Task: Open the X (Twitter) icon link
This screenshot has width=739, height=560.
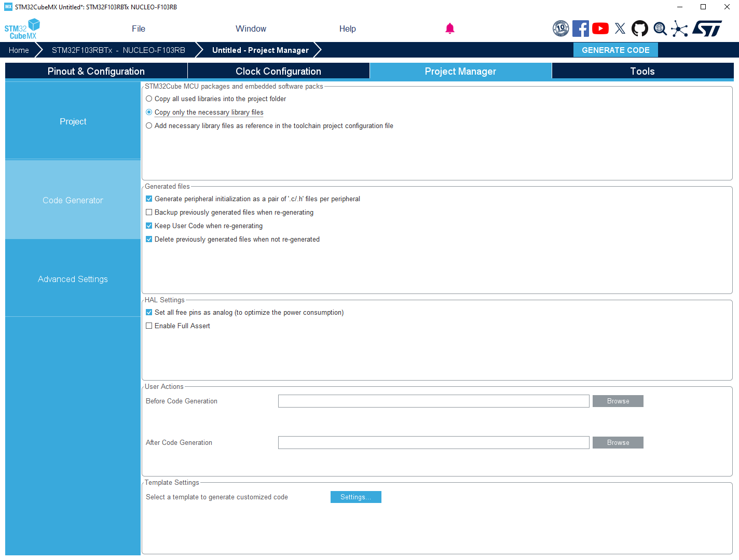Action: pyautogui.click(x=620, y=29)
